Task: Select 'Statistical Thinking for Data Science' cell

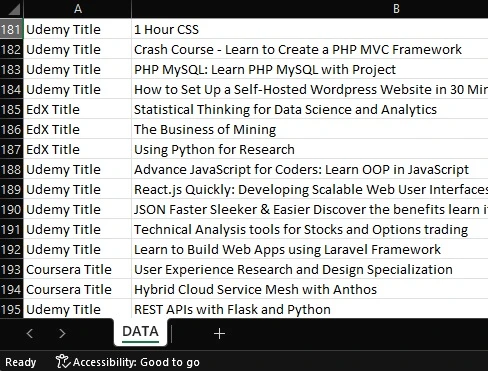Action: tap(310, 109)
